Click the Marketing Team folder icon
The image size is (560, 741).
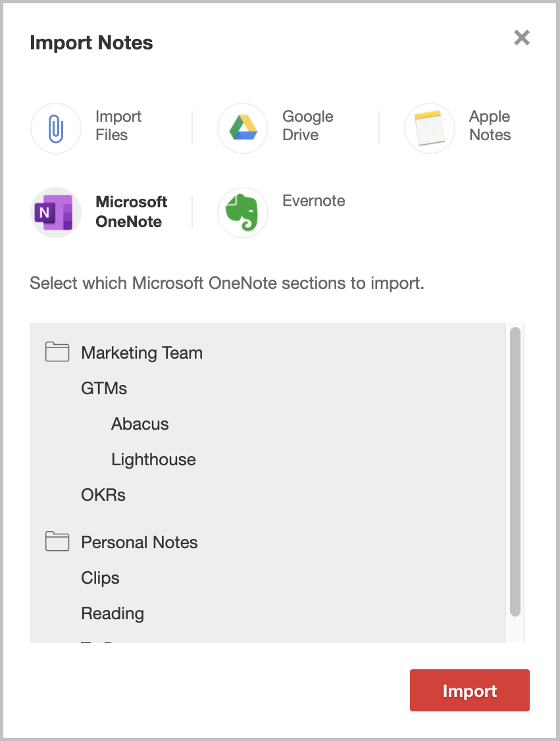click(x=57, y=352)
